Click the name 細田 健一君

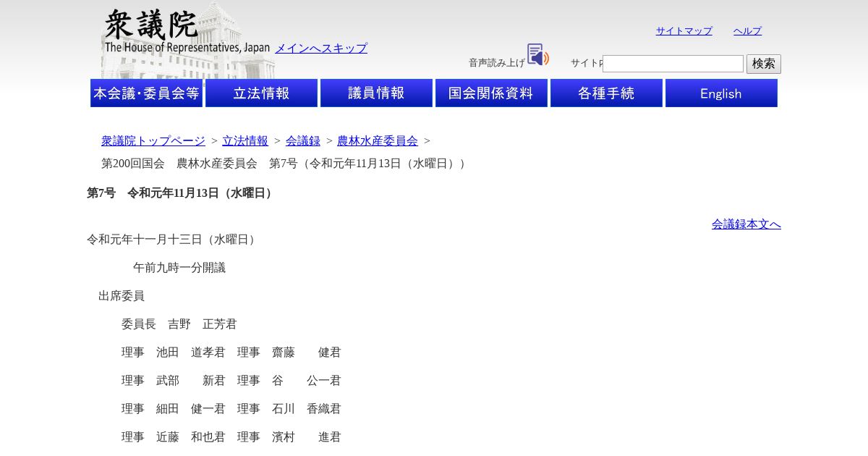click(191, 409)
